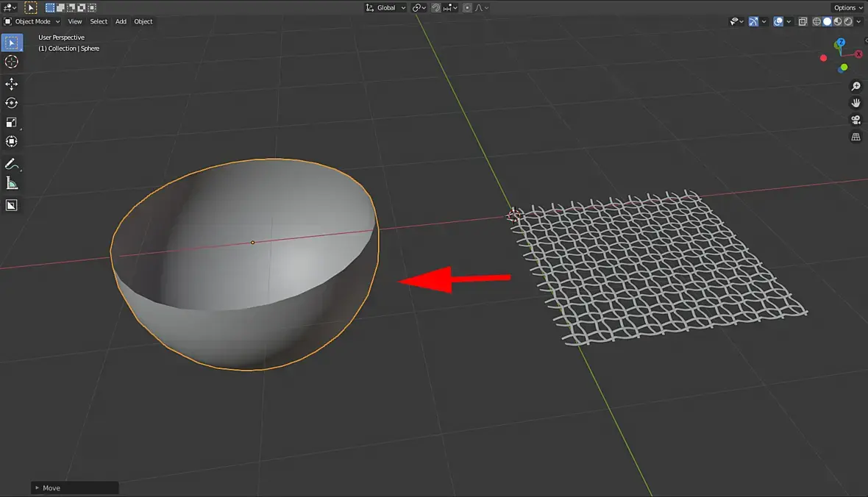The image size is (868, 497).
Task: Open object visibility and selectability dropdown
Action: 736,21
